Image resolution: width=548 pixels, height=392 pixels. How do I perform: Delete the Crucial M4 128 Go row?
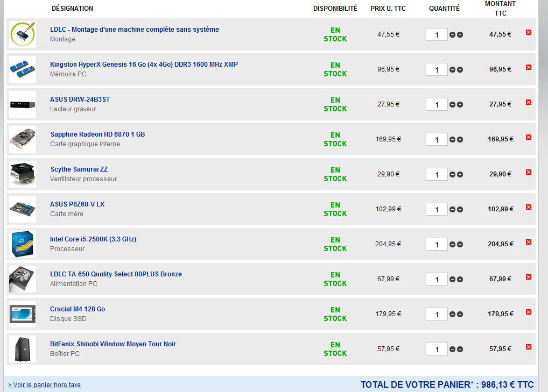(x=529, y=312)
